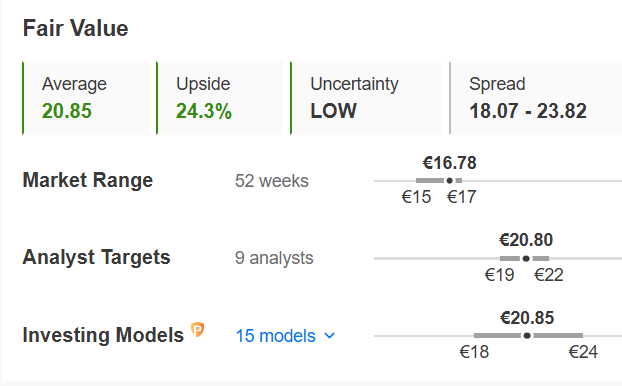Expand the 15 models dropdown
The width and height of the screenshot is (622, 386).
[x=285, y=336]
